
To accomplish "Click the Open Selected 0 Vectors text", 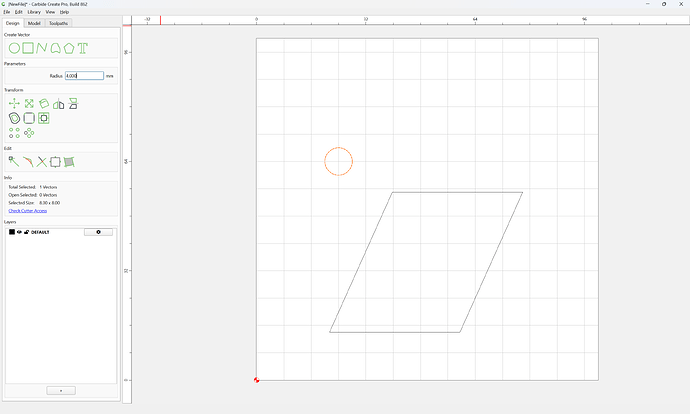I will (x=33, y=195).
